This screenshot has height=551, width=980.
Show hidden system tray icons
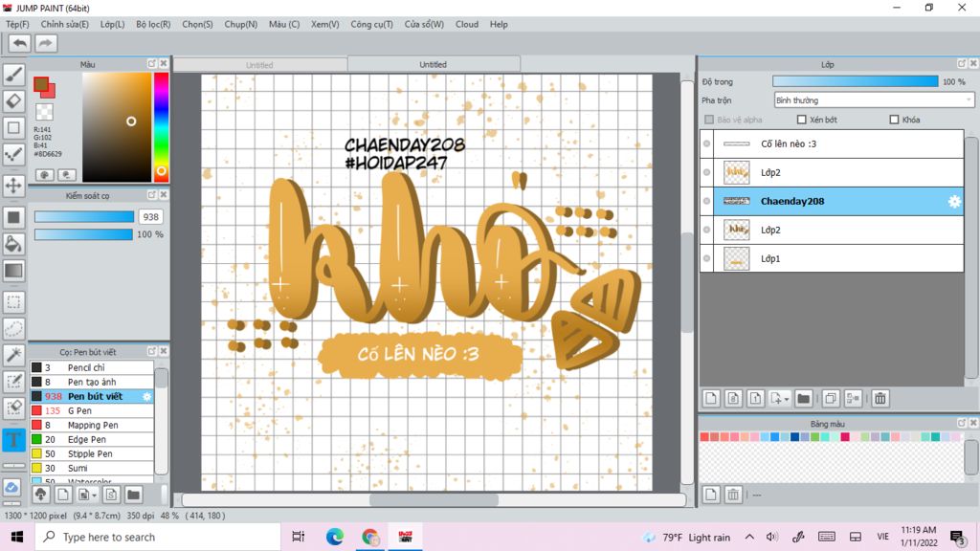(749, 537)
